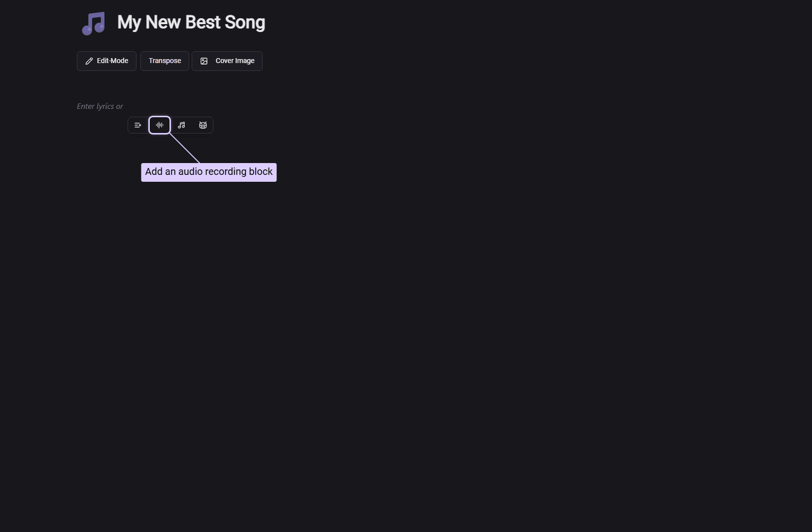Click the song title My New Best Song
This screenshot has height=532, width=812.
[x=191, y=23]
